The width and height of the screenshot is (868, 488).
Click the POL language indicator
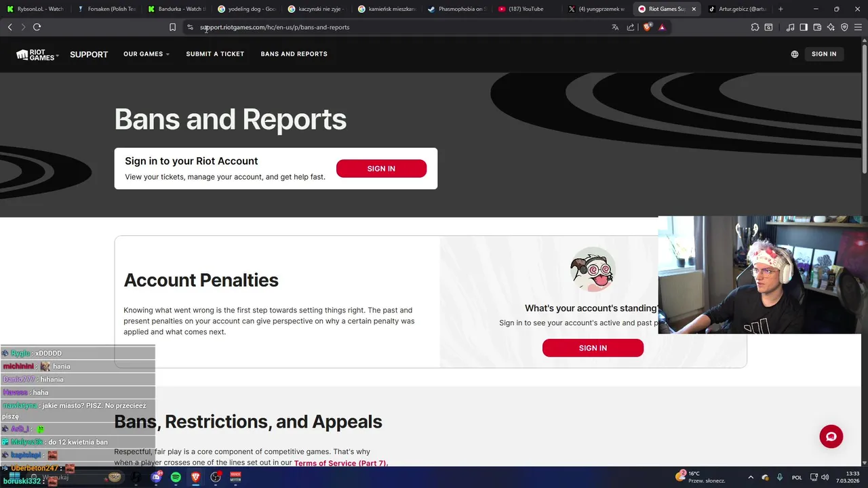click(x=797, y=477)
